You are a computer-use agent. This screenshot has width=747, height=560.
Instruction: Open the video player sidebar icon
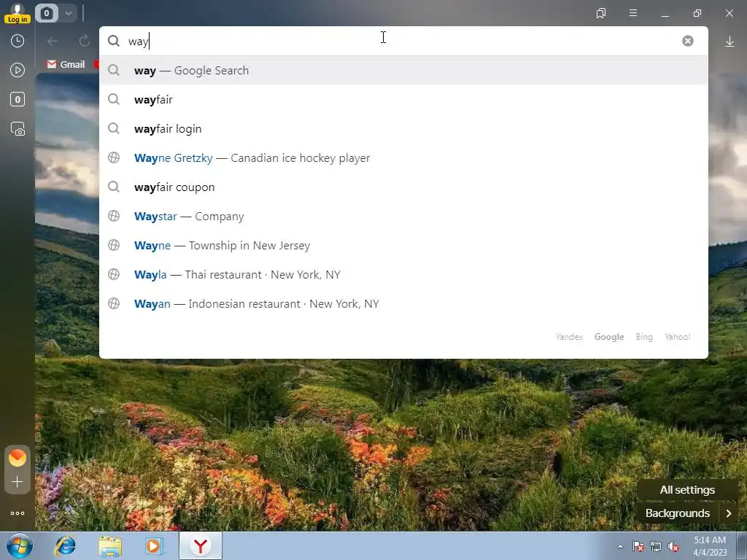(18, 70)
